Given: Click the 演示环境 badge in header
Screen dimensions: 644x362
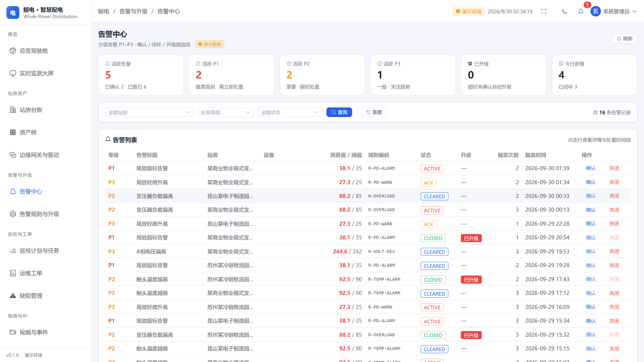Looking at the screenshot, I should point(468,11).
